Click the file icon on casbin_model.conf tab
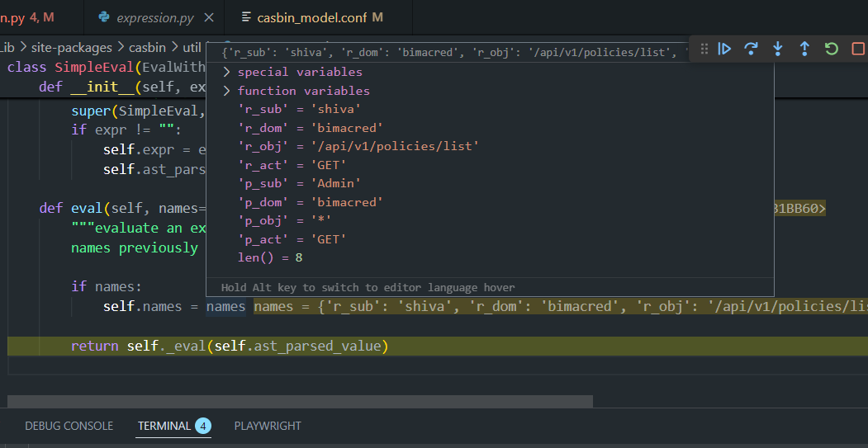This screenshot has height=448, width=868. (x=246, y=17)
